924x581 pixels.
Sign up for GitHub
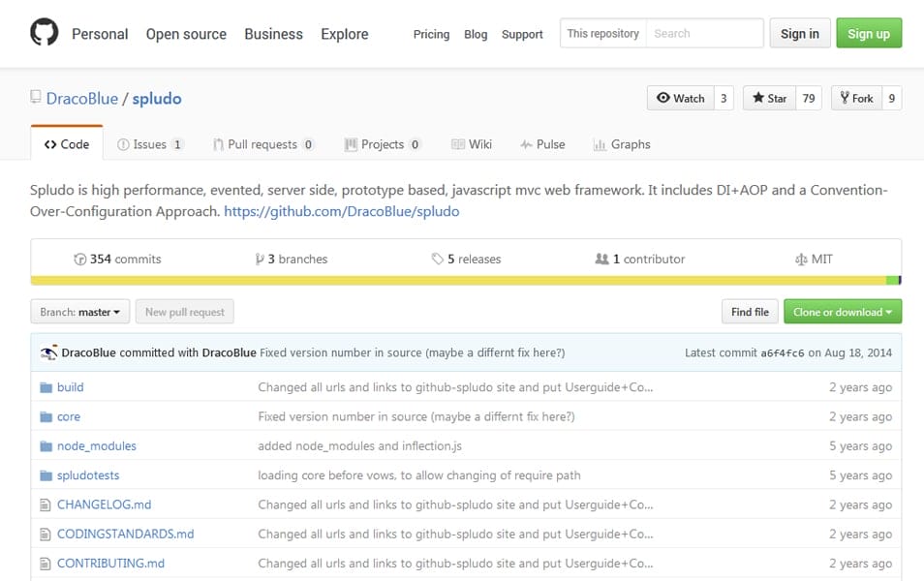point(868,32)
